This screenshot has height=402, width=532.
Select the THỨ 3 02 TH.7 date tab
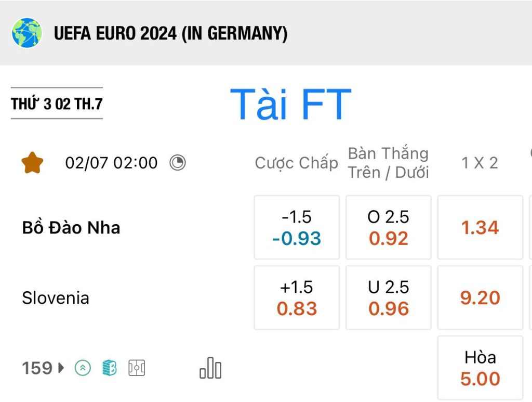pos(57,103)
